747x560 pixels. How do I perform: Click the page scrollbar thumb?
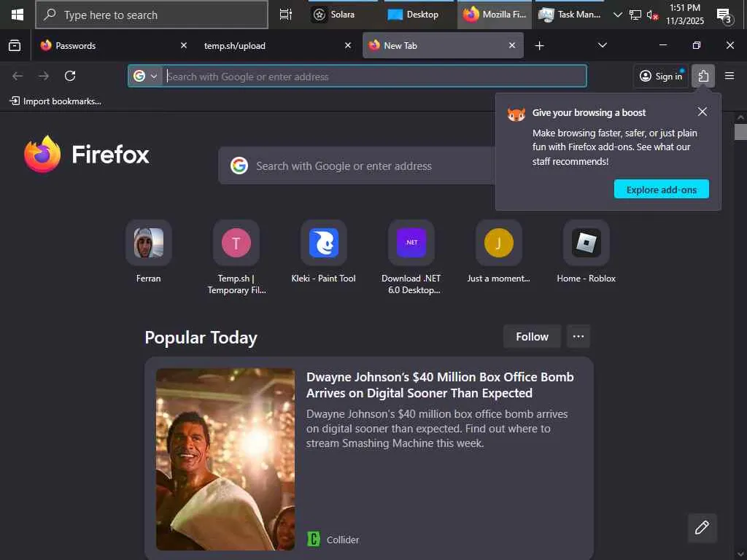coord(740,131)
